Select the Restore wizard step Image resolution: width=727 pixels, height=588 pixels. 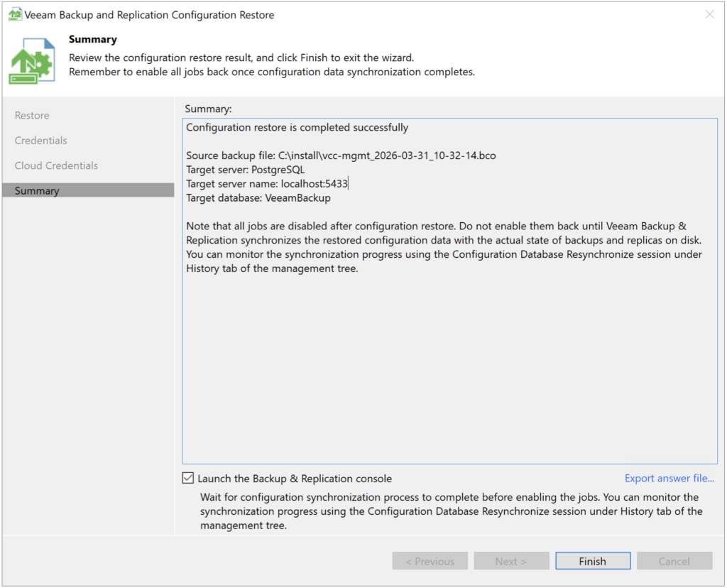tap(32, 116)
